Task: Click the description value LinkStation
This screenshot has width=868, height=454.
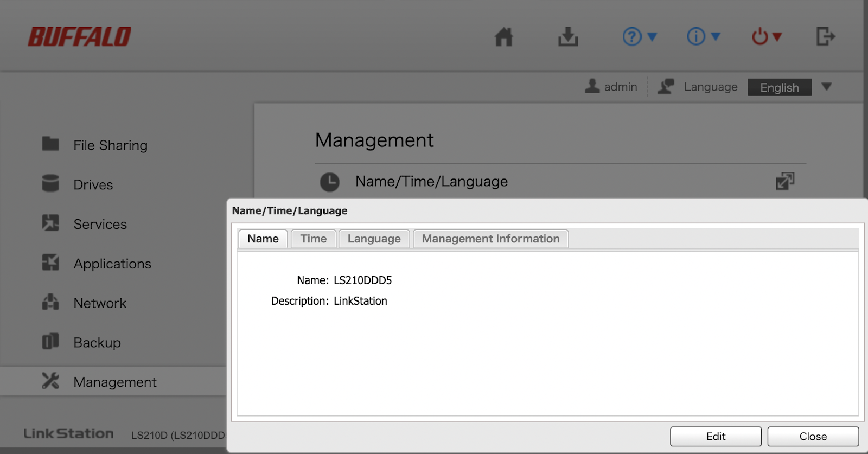Action: click(x=360, y=301)
